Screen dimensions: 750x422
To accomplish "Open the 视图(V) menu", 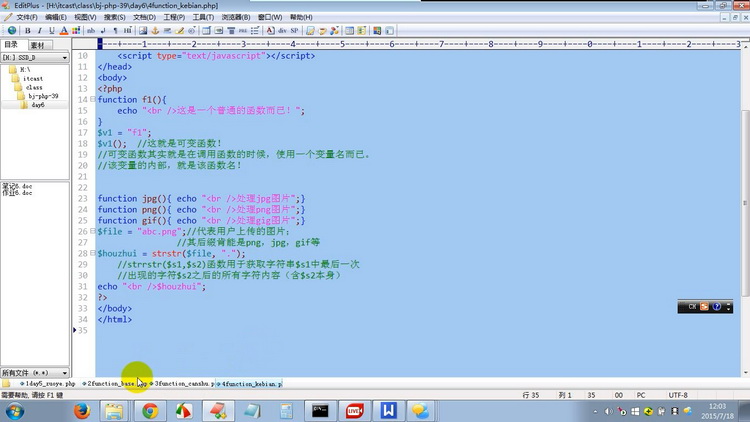I will (x=85, y=17).
